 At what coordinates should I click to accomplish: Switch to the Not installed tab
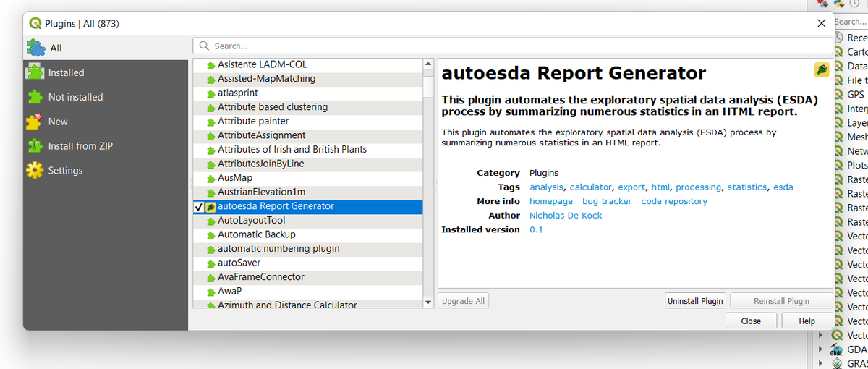pos(105,97)
